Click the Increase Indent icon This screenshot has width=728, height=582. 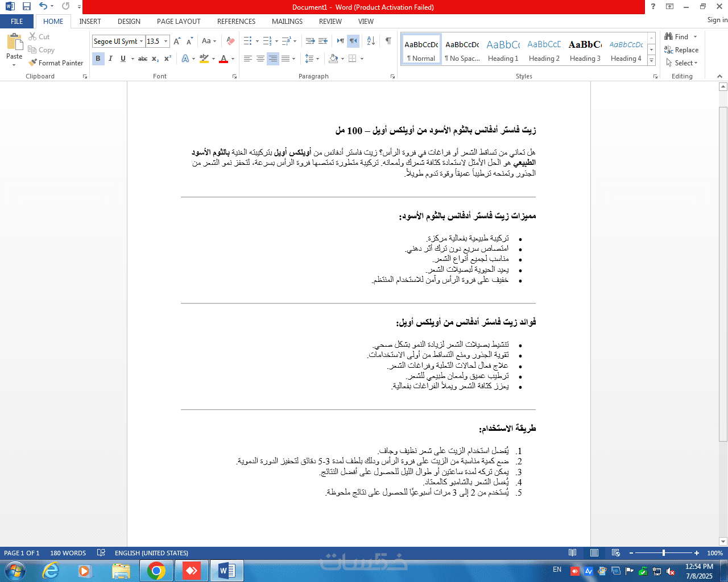point(323,41)
